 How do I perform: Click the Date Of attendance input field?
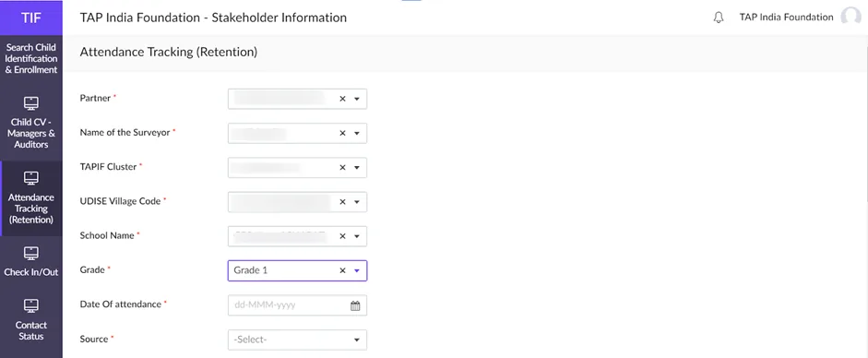pos(297,304)
